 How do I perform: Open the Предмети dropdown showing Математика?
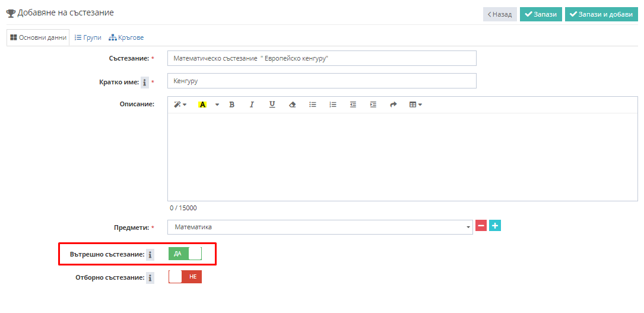[320, 227]
